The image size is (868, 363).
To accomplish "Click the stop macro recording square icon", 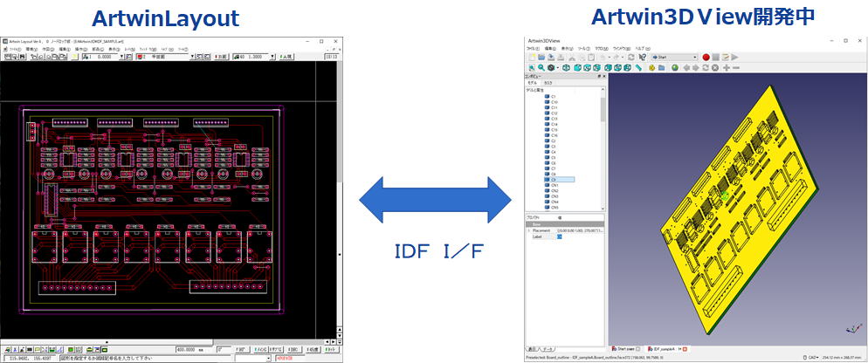I will [716, 57].
